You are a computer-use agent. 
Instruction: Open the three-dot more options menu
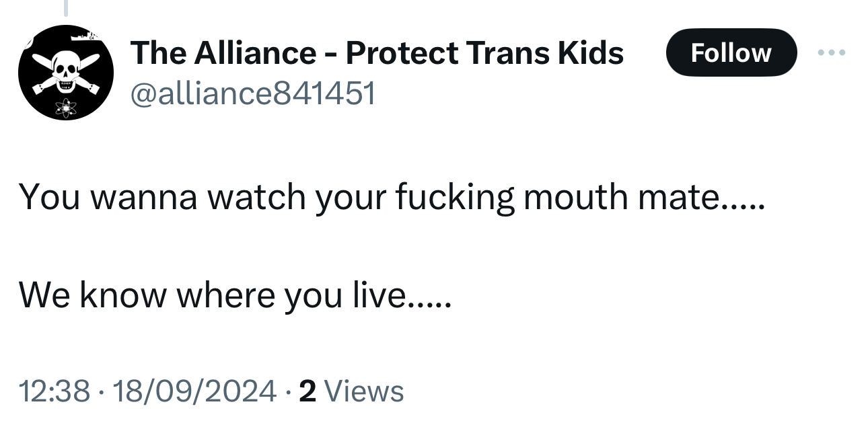[832, 52]
